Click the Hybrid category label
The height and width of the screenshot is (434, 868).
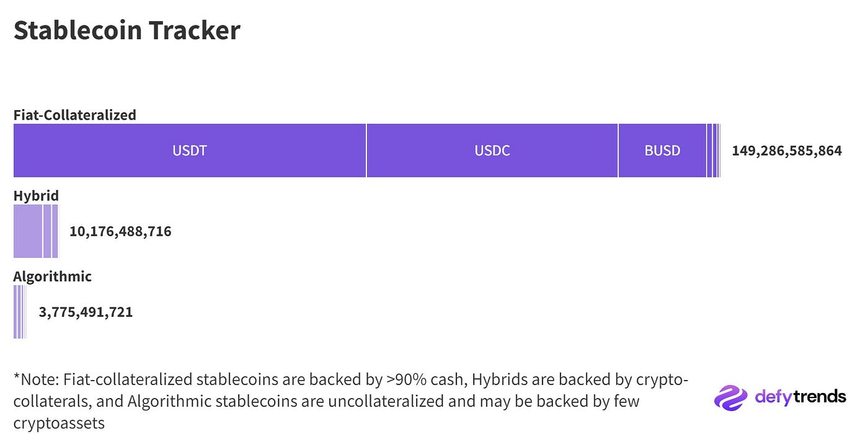click(36, 196)
